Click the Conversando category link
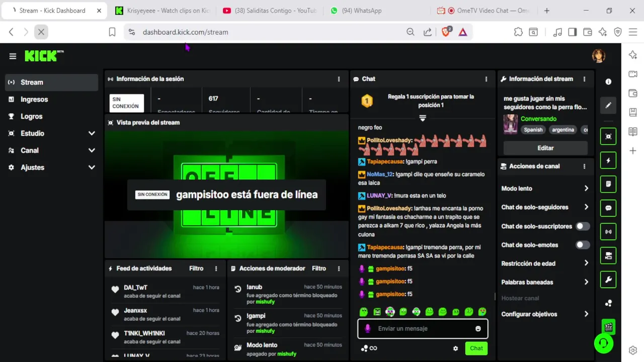644x362 pixels. [x=538, y=119]
